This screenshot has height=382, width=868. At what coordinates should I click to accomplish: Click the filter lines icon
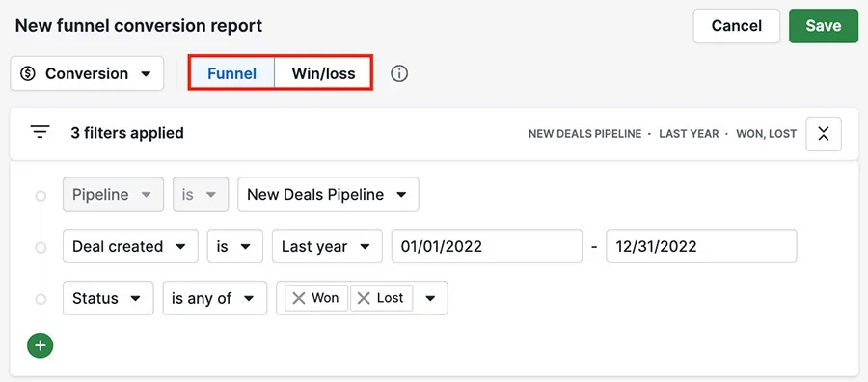coord(41,133)
